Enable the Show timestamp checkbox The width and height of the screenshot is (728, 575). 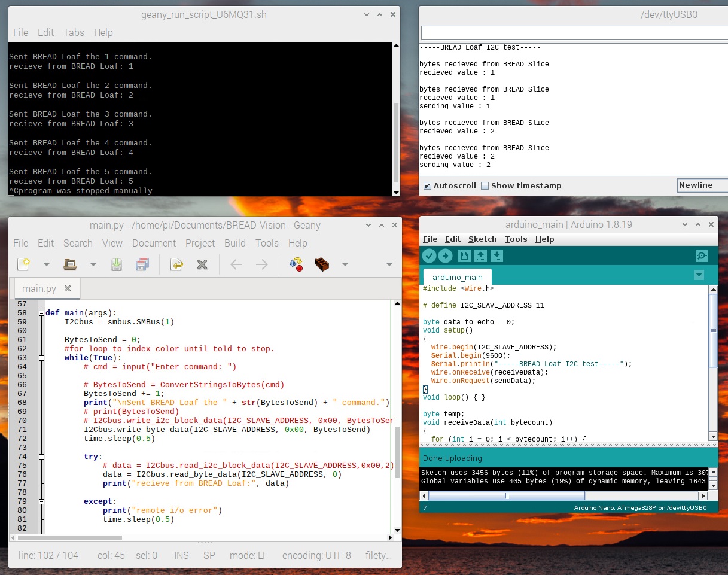485,185
